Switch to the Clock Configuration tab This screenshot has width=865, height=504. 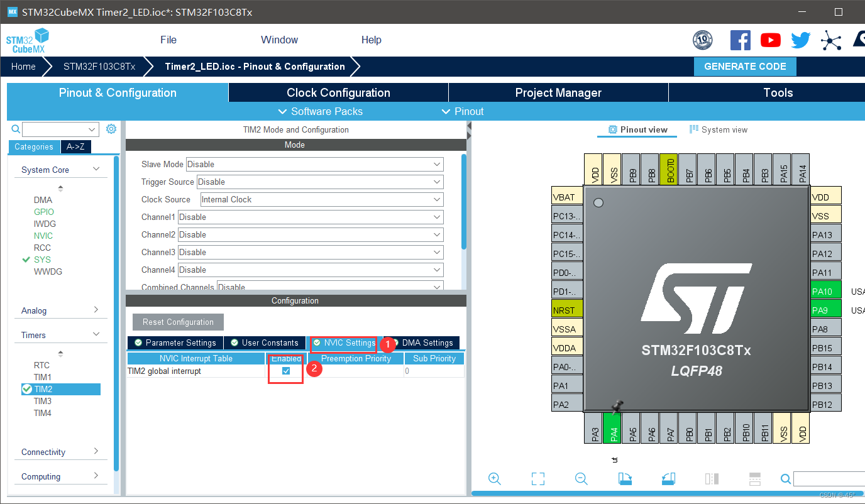338,92
